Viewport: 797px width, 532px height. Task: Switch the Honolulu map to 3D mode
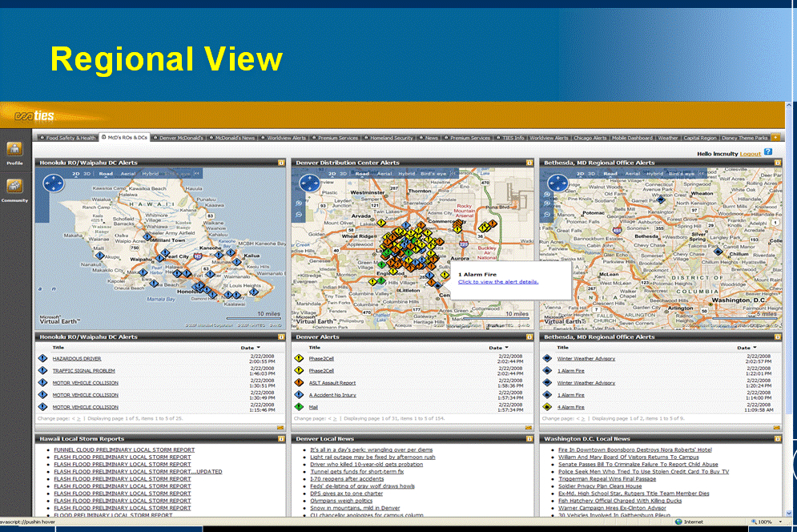[87, 174]
